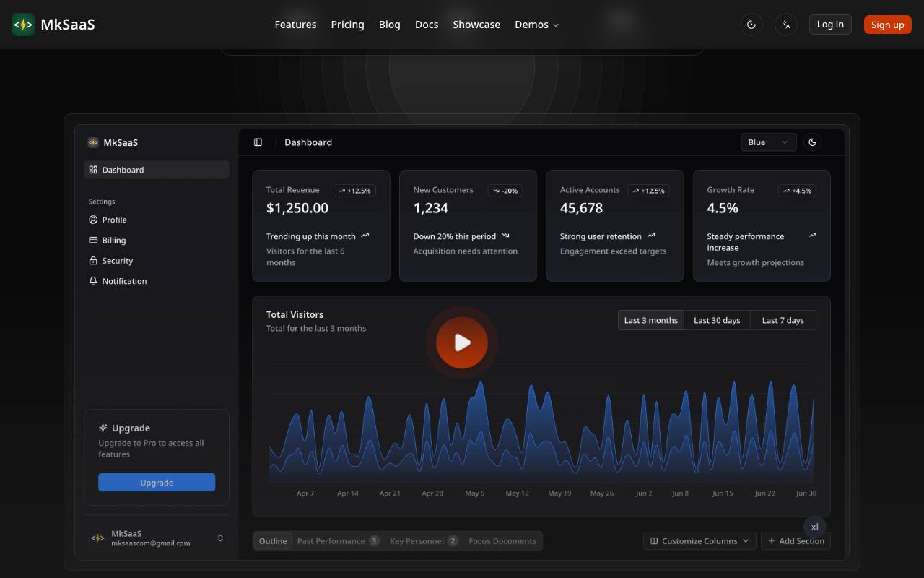Screen dimensions: 924x578
Task: Toggle dashboard theme mode moon button
Action: point(813,142)
